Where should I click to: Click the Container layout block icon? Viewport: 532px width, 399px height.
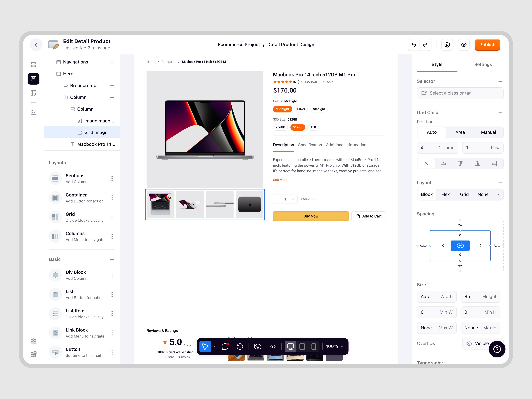pos(55,198)
